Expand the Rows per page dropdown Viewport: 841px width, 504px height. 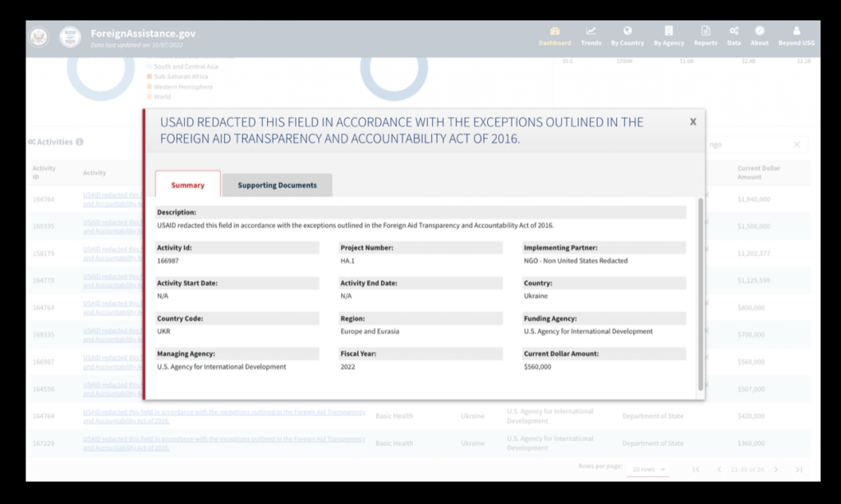pos(649,470)
